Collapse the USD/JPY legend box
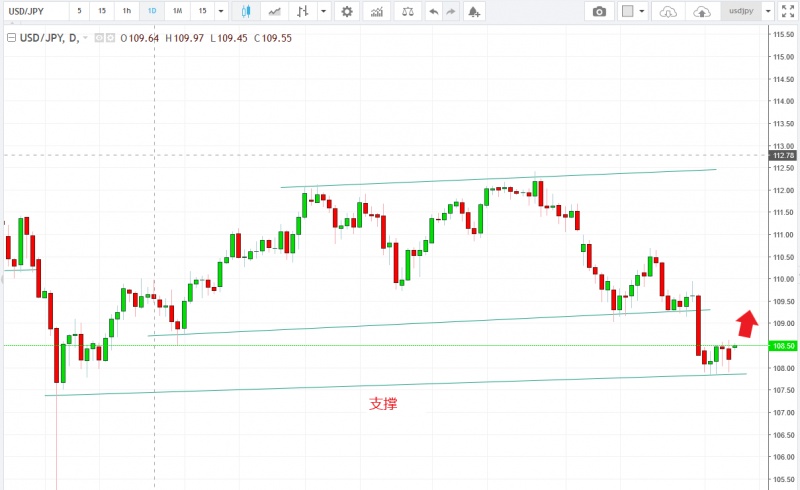This screenshot has width=800, height=490. [11, 37]
